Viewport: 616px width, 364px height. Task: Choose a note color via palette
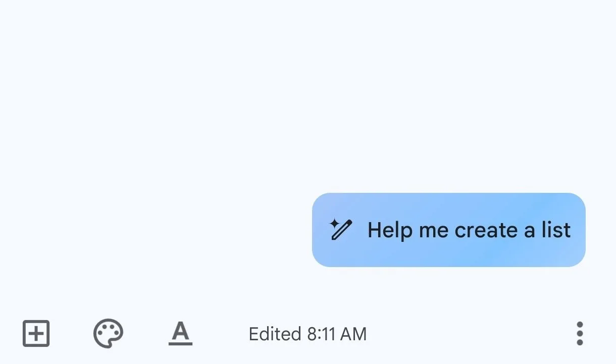tap(108, 334)
